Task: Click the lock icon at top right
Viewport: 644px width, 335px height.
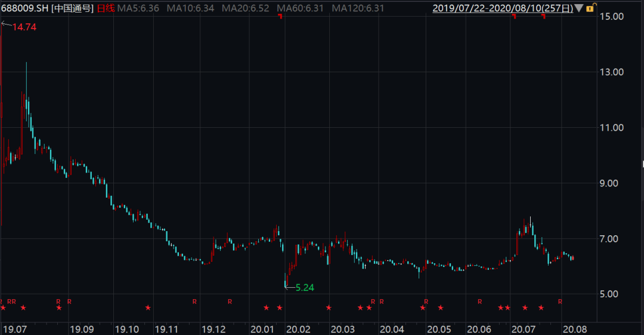Action: [590, 8]
